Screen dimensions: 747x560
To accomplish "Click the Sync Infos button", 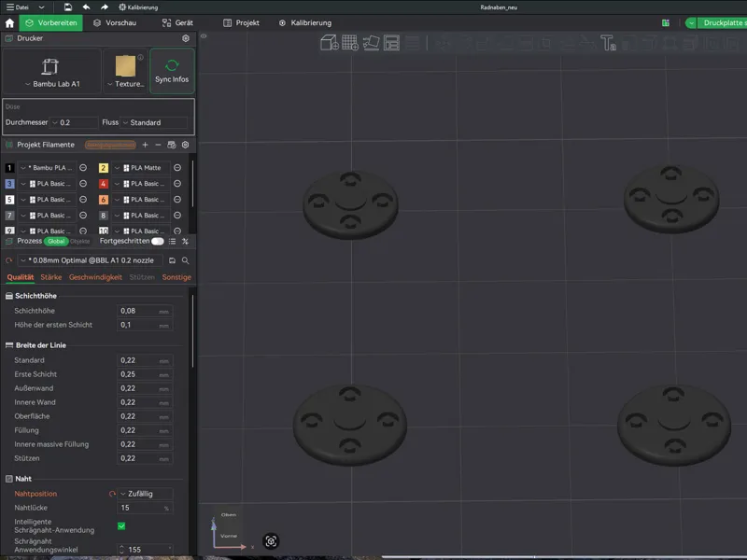I will [x=172, y=71].
